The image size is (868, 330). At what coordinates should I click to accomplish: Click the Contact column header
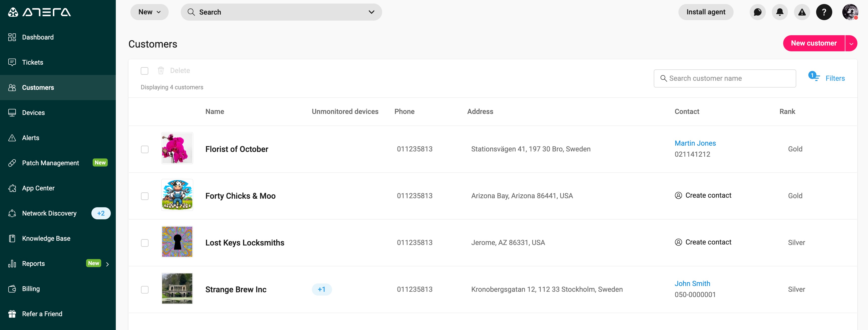[x=687, y=111]
